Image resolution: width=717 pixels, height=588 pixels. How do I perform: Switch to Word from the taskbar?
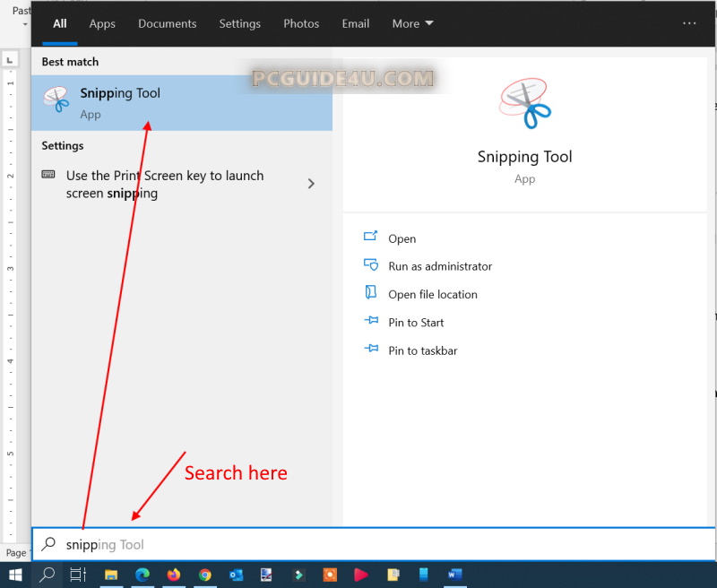click(x=454, y=575)
